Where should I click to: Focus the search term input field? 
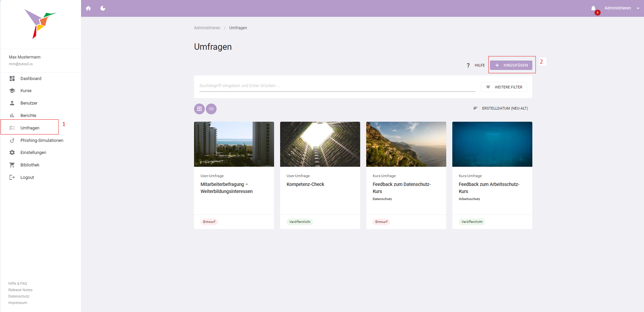pyautogui.click(x=337, y=86)
